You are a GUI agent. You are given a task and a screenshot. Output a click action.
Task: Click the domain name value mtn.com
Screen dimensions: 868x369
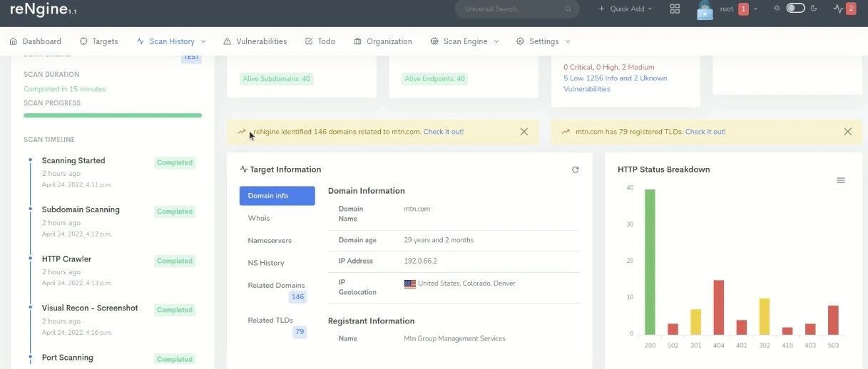tap(417, 209)
